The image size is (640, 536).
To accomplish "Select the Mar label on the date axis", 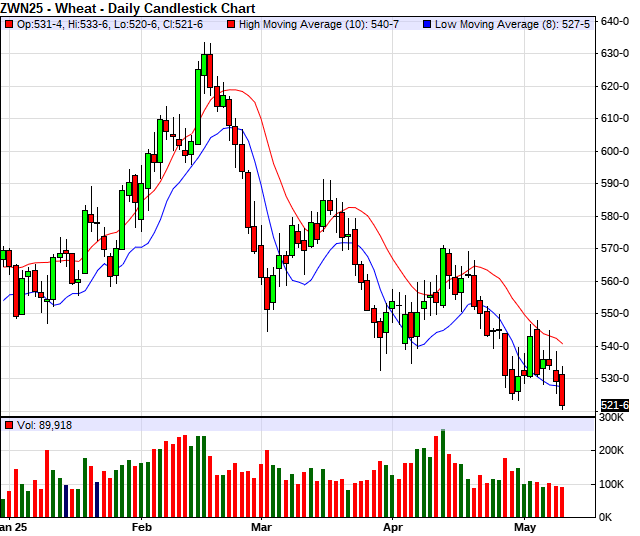I will [x=262, y=526].
